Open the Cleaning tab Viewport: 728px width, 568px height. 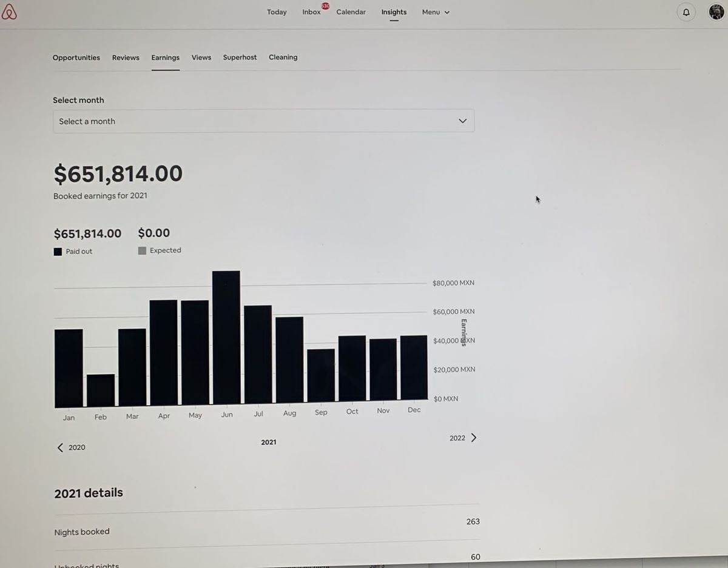[x=283, y=58]
